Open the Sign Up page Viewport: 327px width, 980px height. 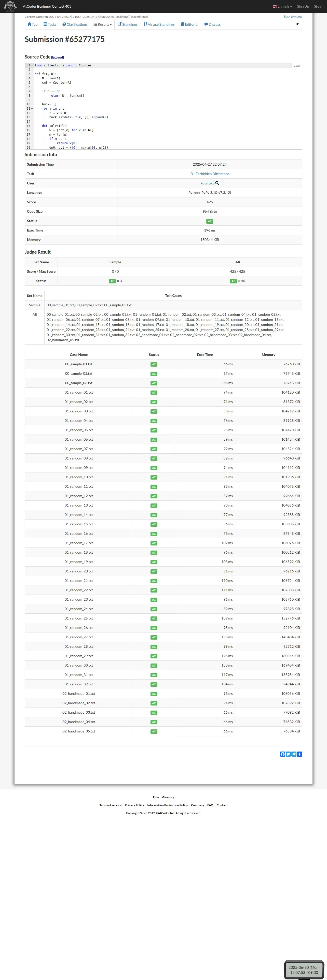303,6
